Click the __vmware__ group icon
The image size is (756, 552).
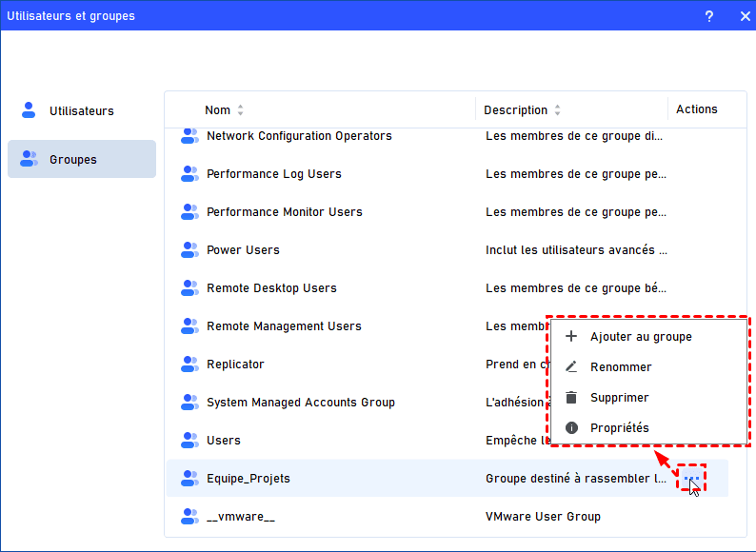pyautogui.click(x=189, y=517)
